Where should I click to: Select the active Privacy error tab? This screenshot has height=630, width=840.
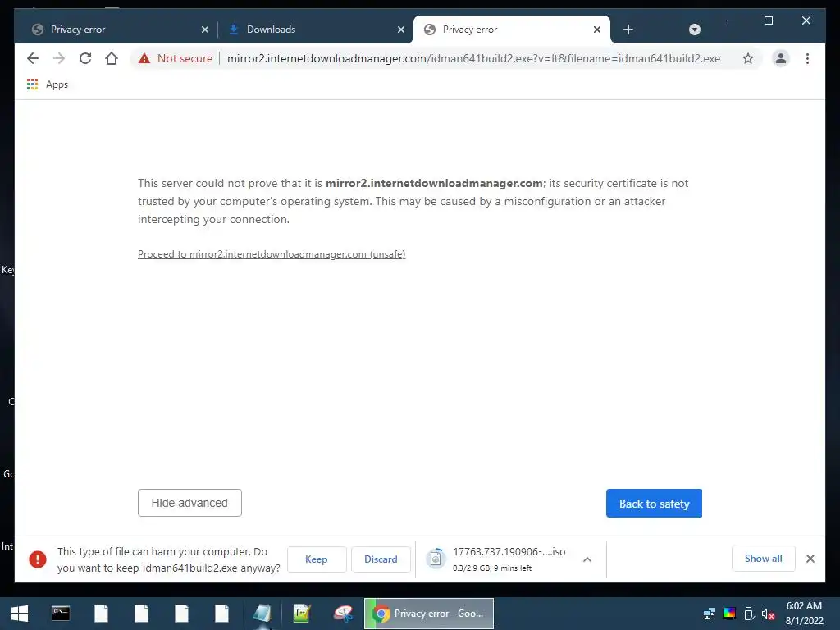[x=512, y=30]
